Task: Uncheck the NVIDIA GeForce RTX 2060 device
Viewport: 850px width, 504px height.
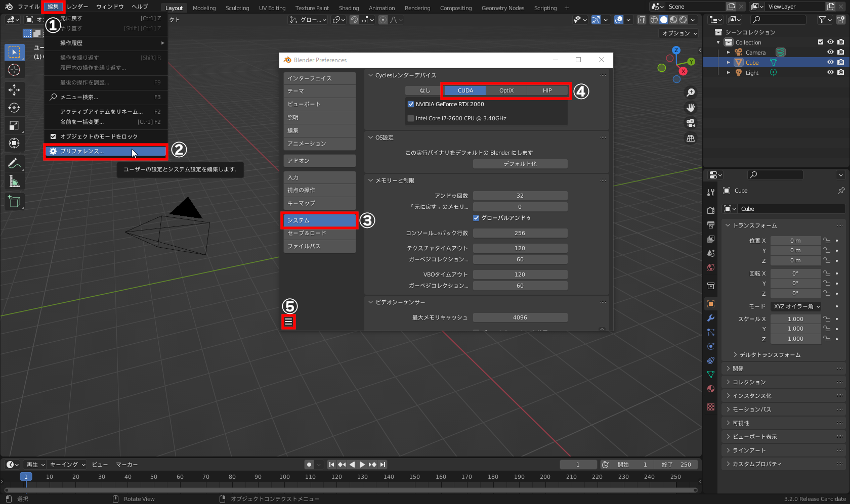Action: tap(411, 104)
